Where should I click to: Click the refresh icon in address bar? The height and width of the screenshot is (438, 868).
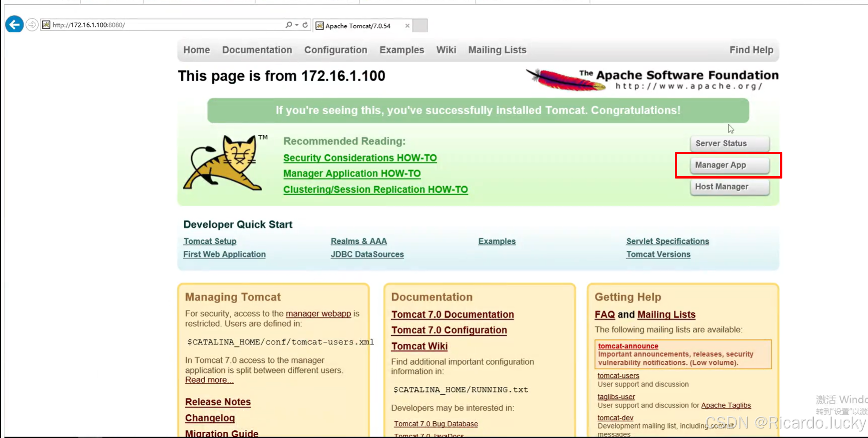[x=305, y=25]
